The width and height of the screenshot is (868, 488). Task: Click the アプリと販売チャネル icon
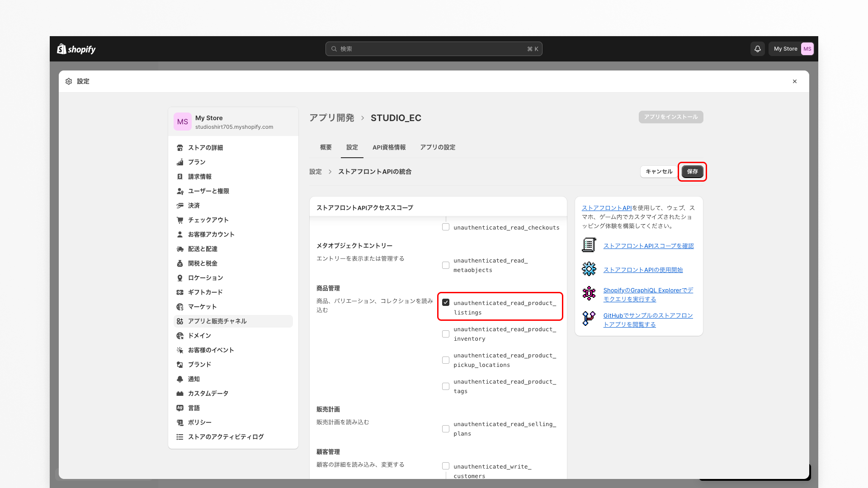point(180,321)
